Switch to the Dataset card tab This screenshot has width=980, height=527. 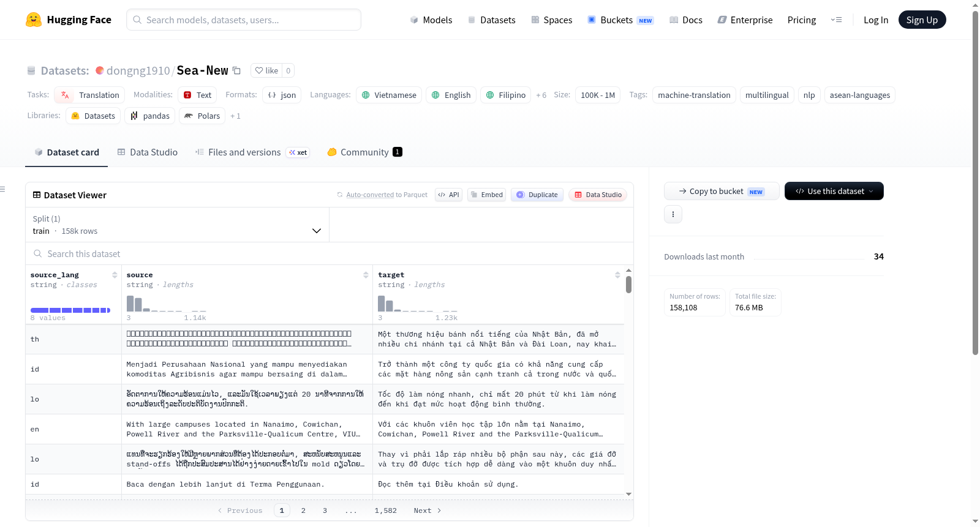(67, 152)
